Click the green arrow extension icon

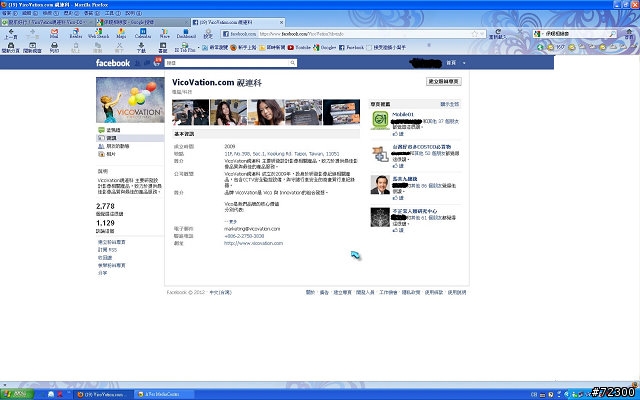tap(540, 47)
